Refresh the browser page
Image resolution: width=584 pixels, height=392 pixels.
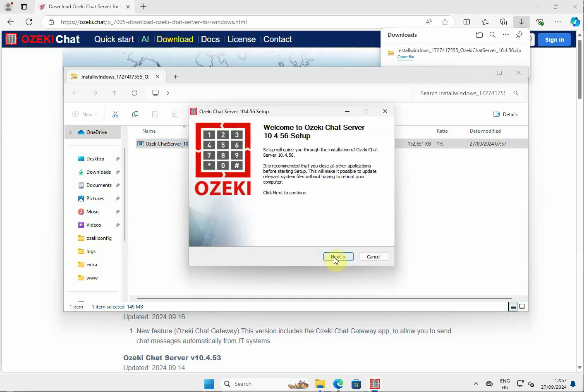29,22
